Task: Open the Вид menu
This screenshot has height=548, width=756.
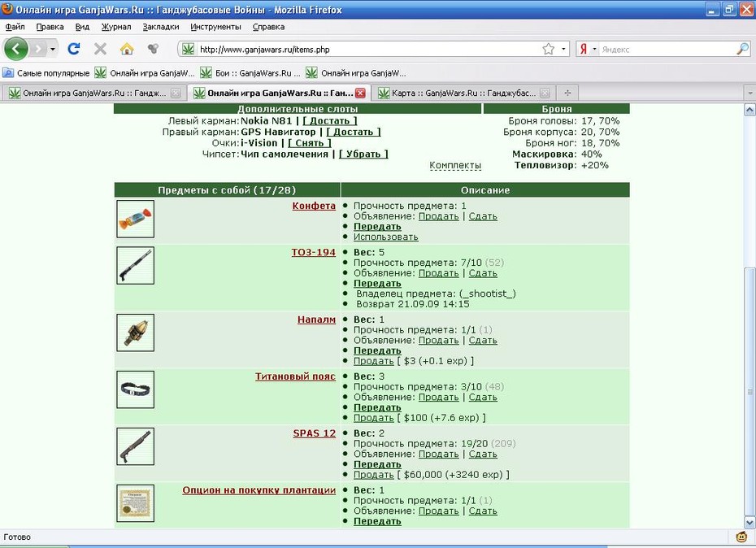Action: [82, 27]
